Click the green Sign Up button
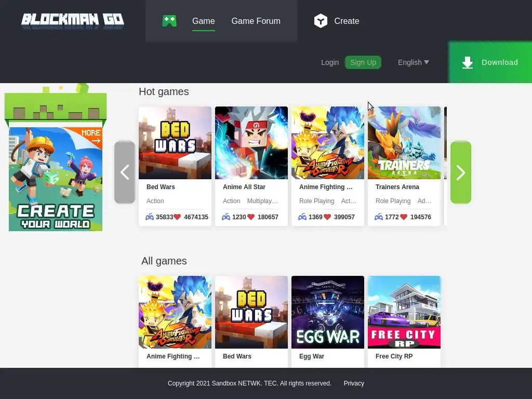Viewport: 532px width, 399px height. click(x=363, y=62)
